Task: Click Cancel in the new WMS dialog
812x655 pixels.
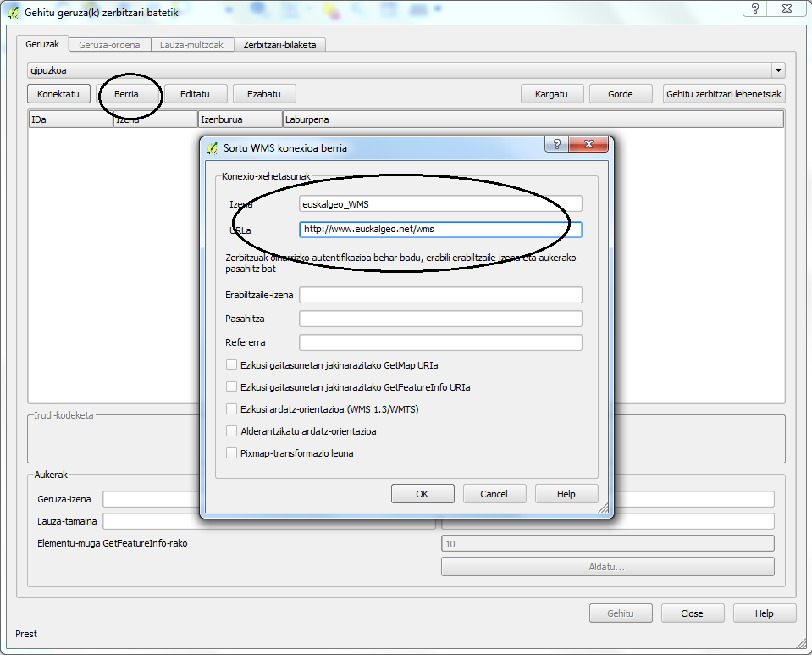Action: [494, 494]
